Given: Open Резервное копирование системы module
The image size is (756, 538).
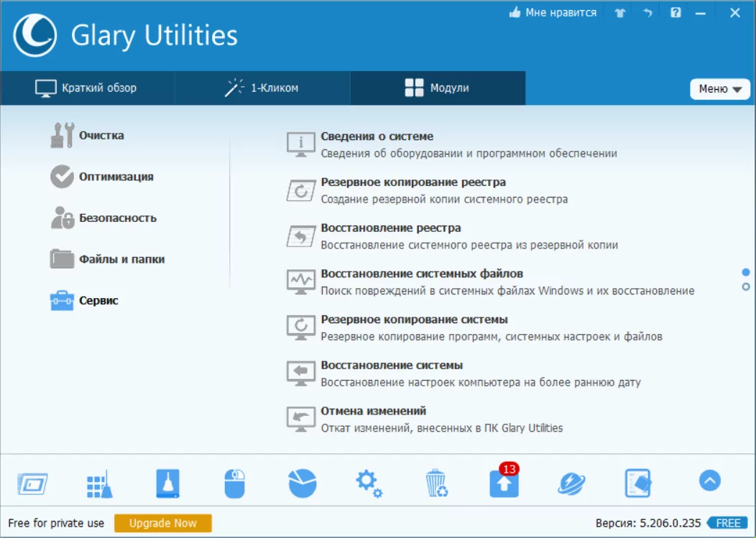Looking at the screenshot, I should pos(474,328).
